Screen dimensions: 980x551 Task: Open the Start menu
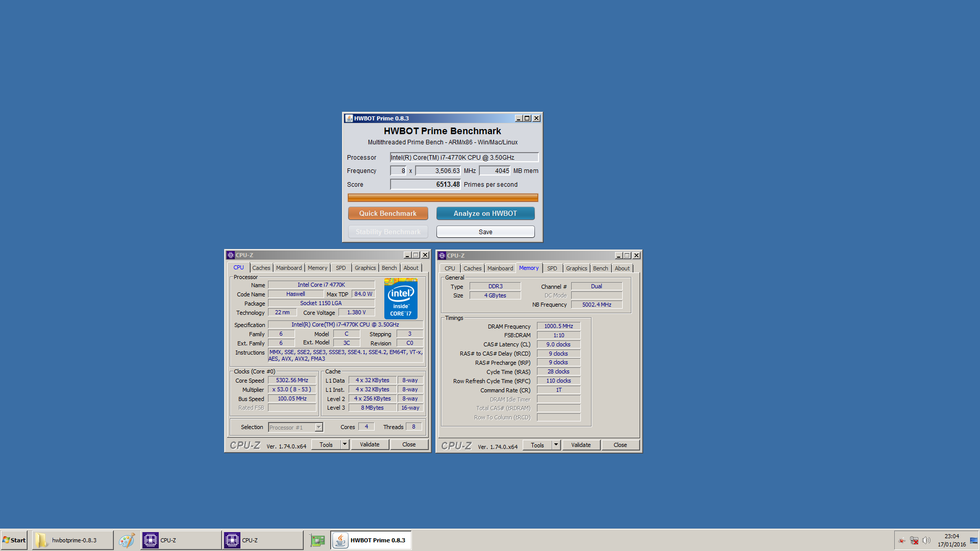point(14,540)
